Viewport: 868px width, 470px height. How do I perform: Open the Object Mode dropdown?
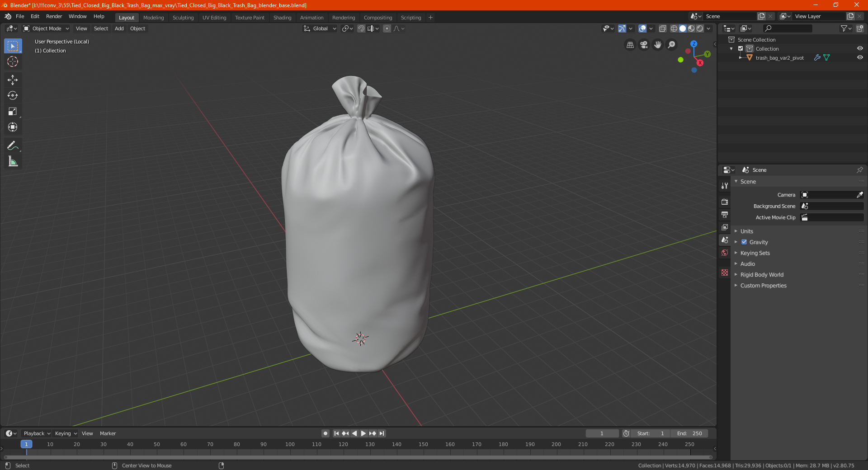pos(46,28)
